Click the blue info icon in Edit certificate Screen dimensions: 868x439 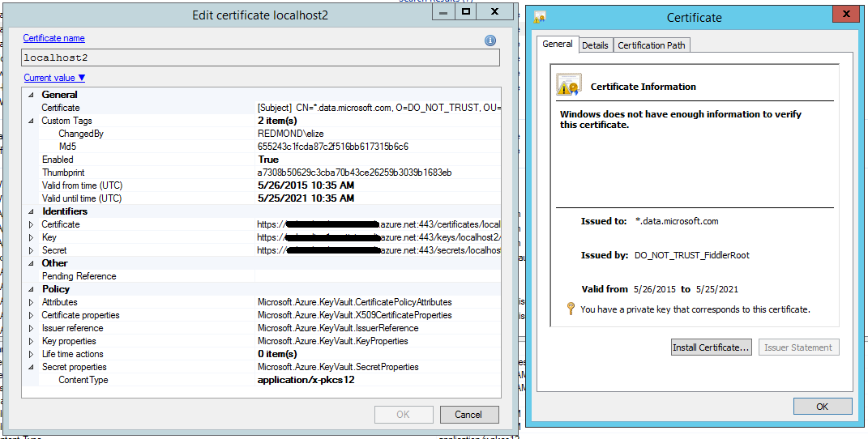point(490,40)
